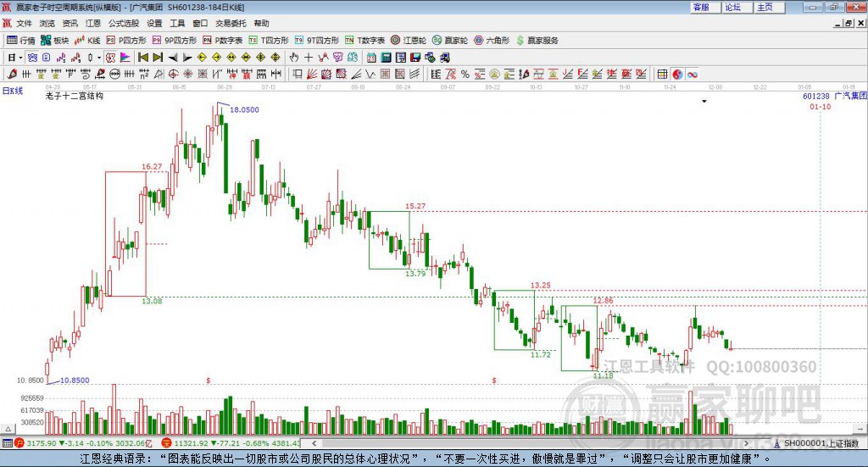
Task: Jump to last bar icon
Action: [158, 58]
